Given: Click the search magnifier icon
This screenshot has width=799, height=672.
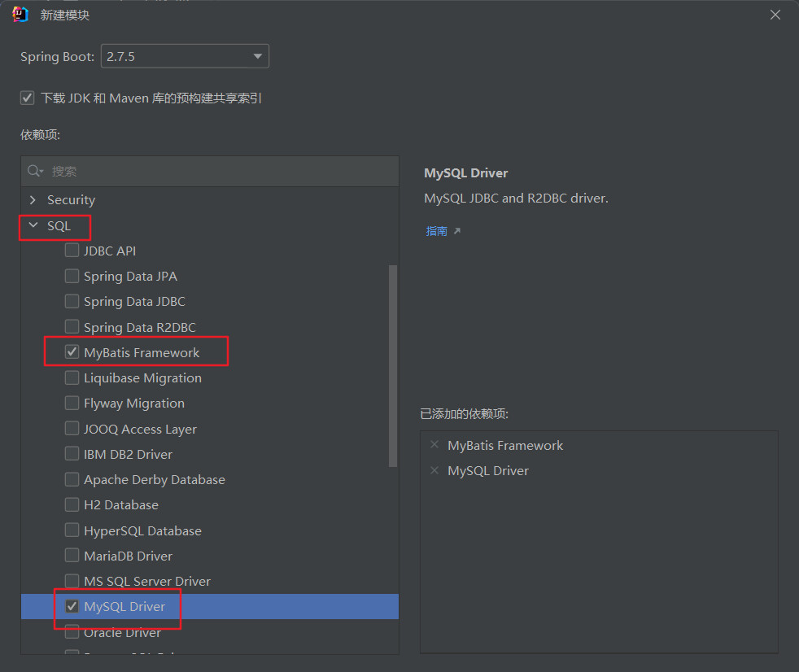Looking at the screenshot, I should point(35,171).
